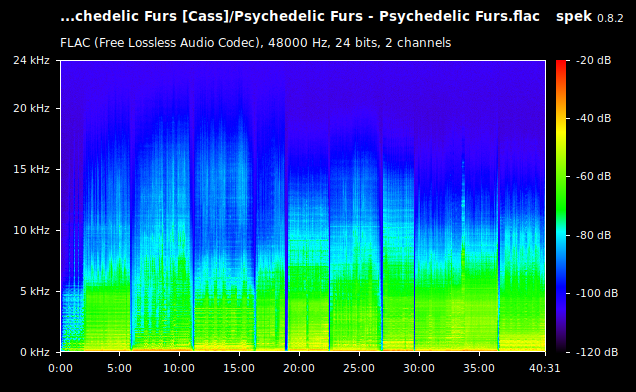This screenshot has height=392, width=636.
Task: Click the -40 dB scale label
Action: pos(594,118)
